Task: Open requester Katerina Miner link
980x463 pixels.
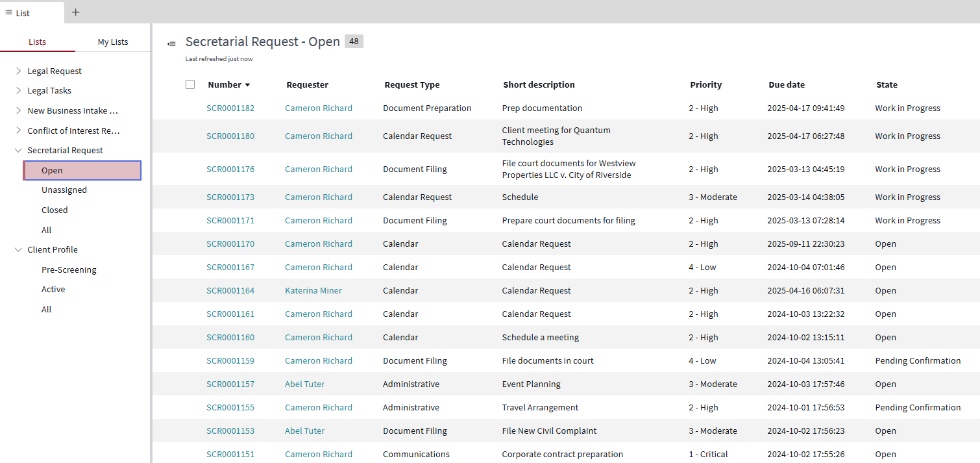Action: click(313, 290)
